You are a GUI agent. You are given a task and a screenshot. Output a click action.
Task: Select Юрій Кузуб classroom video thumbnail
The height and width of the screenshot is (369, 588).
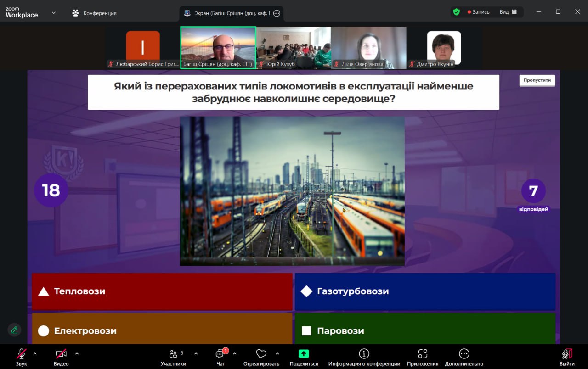pos(294,48)
